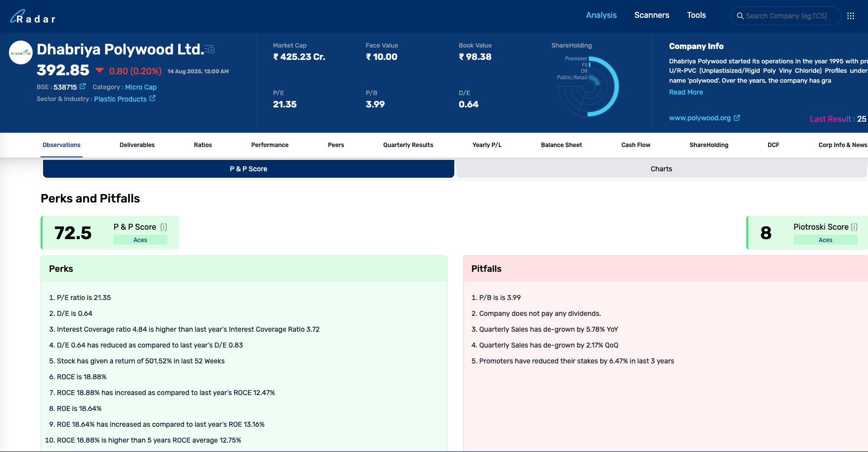Open BSE code external link icon
Image resolution: width=868 pixels, height=452 pixels.
click(x=83, y=86)
